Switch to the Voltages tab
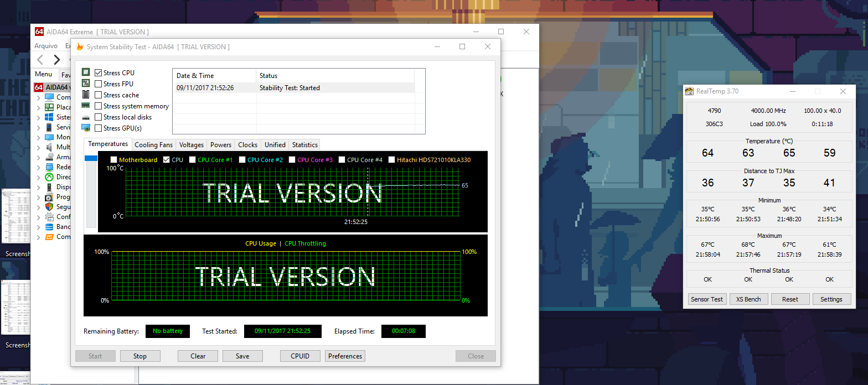Viewport: 868px width, 385px height. pyautogui.click(x=192, y=144)
